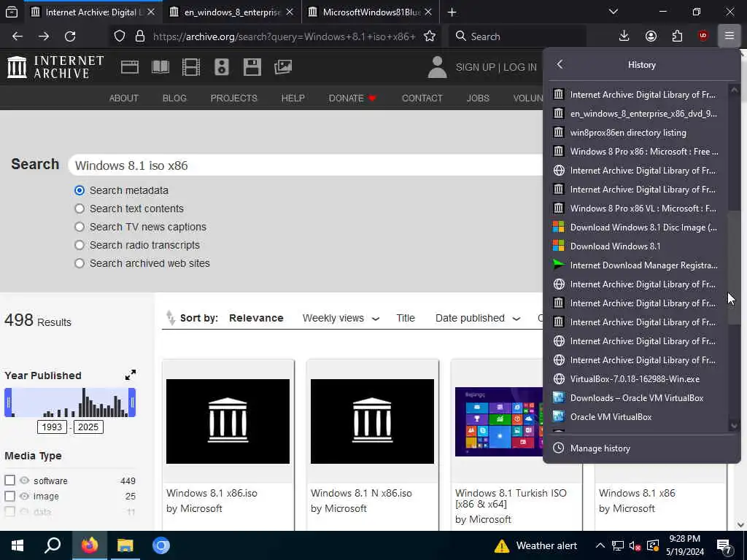Go back with browser back arrow
This screenshot has width=747, height=560.
tap(18, 36)
